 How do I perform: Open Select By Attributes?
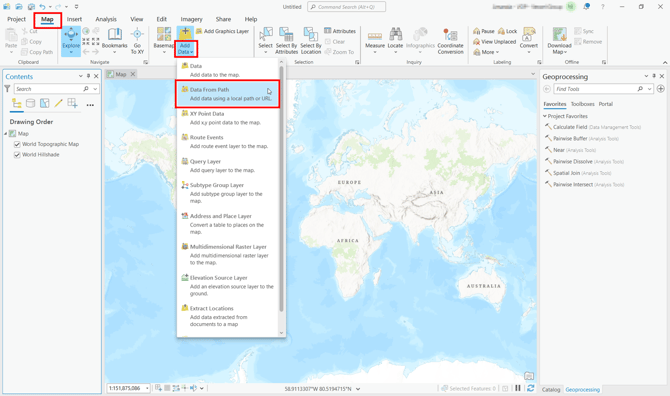[286, 41]
